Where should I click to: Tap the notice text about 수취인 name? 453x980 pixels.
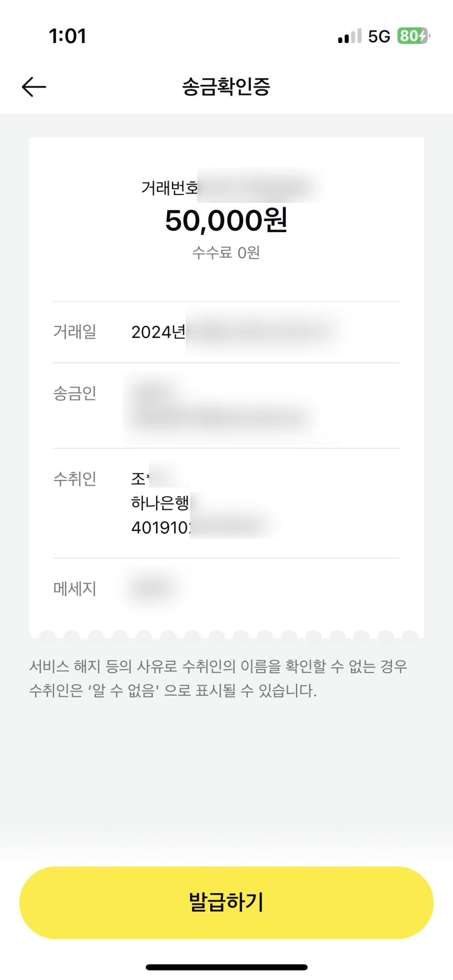point(218,678)
